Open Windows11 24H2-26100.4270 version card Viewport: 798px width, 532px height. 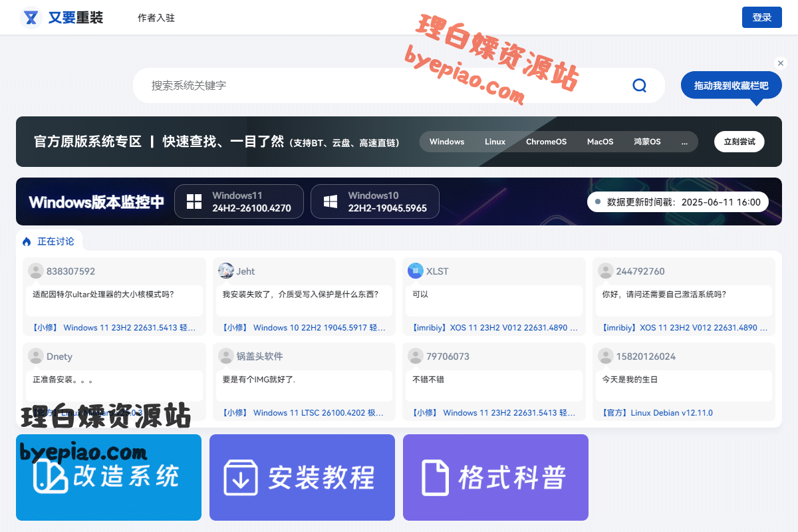coord(239,201)
